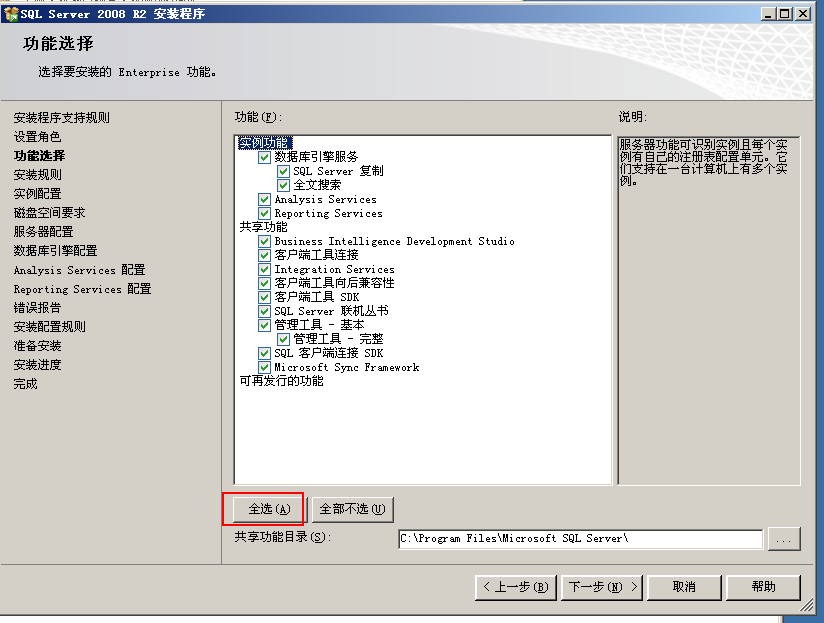The height and width of the screenshot is (623, 824).
Task: Toggle the Microsoft Sync Framework checkbox
Action: tap(264, 367)
